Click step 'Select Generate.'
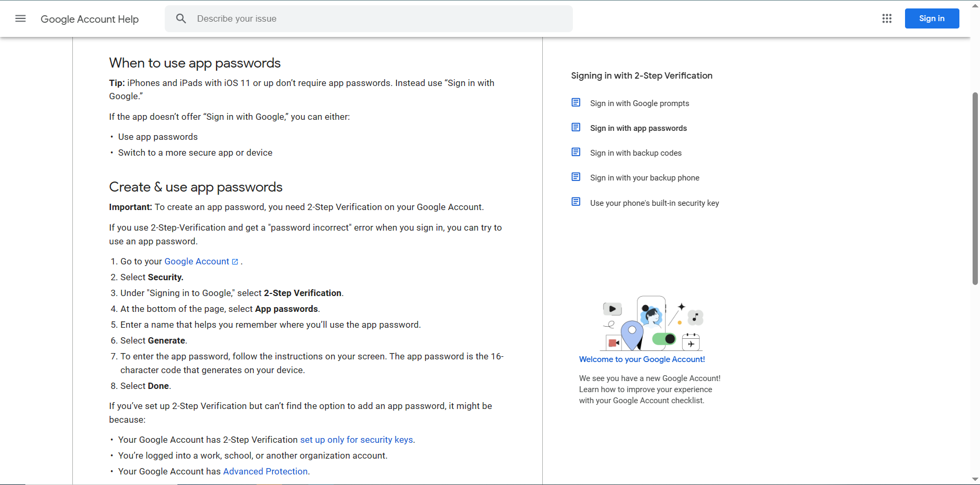This screenshot has height=485, width=980. (x=154, y=340)
